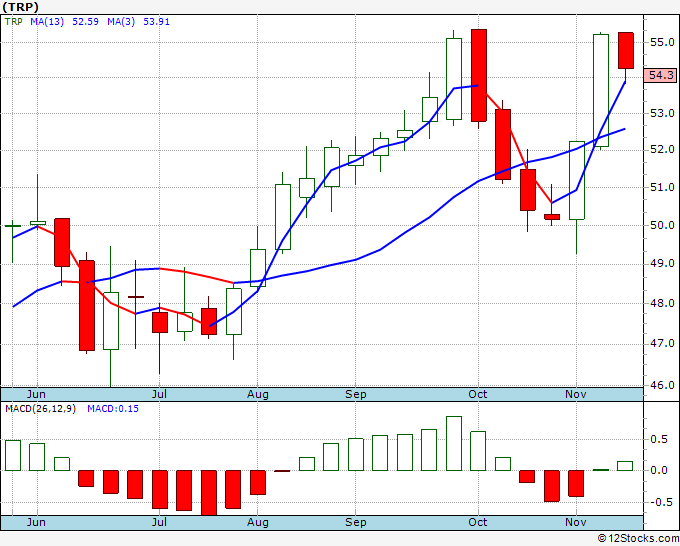The height and width of the screenshot is (546, 680).
Task: Select the 46.0 price axis label
Action: tap(662, 385)
